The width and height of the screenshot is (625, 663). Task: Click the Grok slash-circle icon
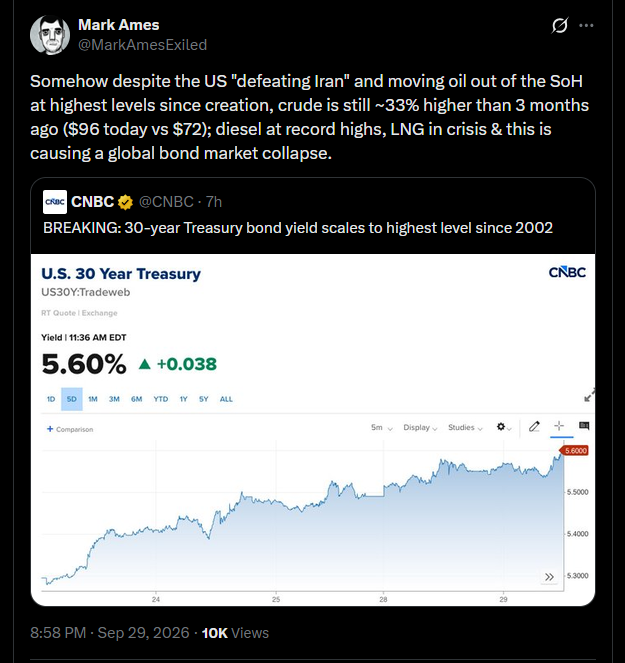pos(559,25)
